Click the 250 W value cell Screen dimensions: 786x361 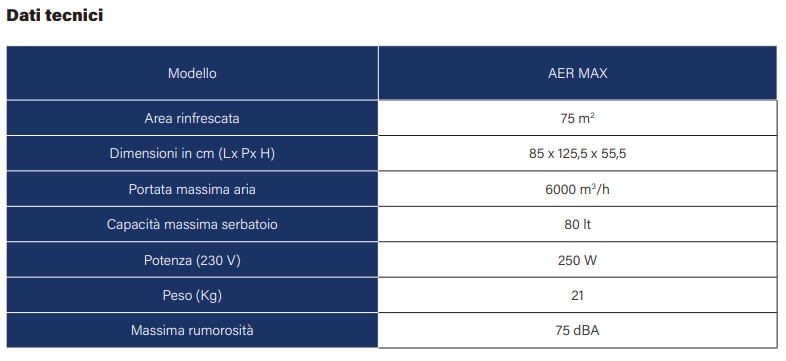pyautogui.click(x=577, y=260)
